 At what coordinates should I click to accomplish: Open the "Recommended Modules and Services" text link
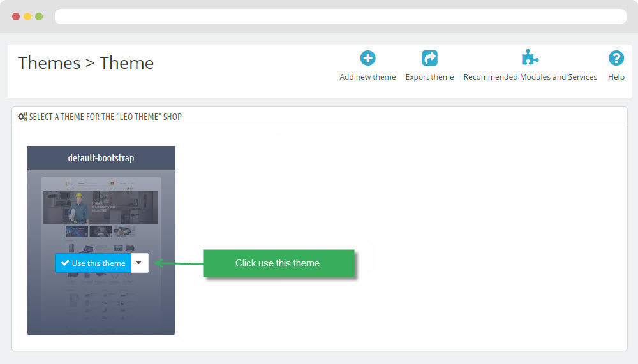[530, 77]
